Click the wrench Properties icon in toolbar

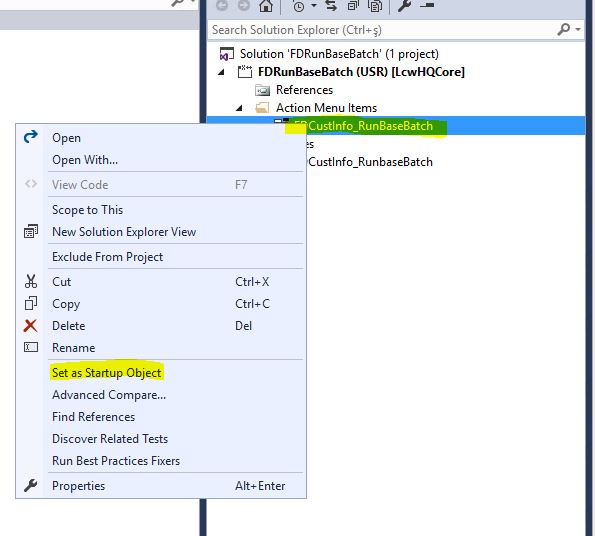click(404, 5)
